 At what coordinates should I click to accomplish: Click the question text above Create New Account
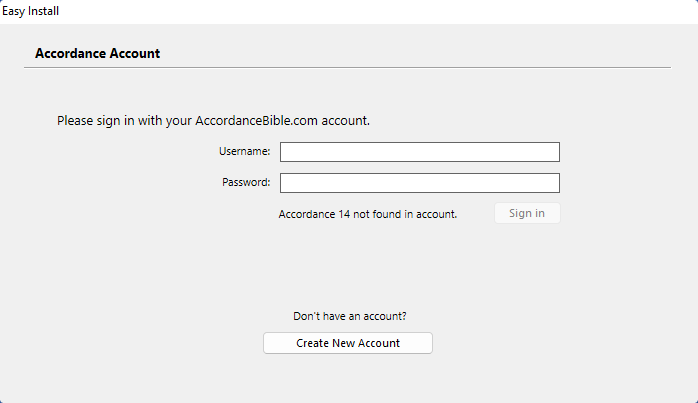(349, 316)
